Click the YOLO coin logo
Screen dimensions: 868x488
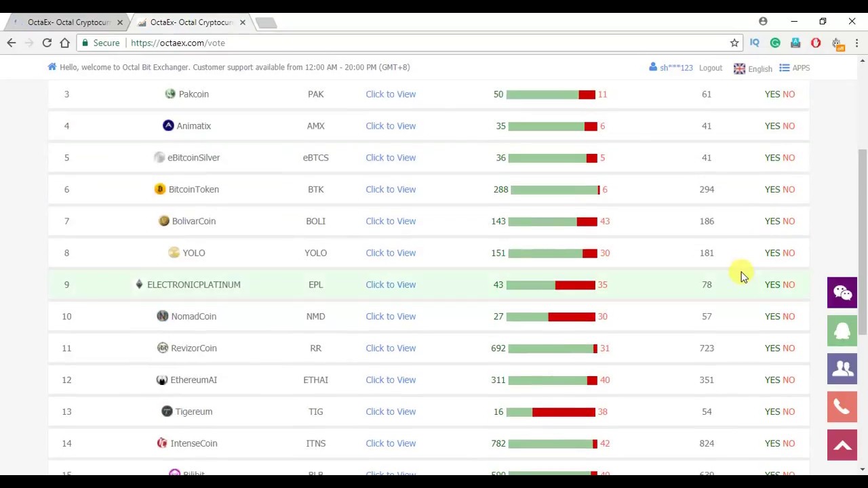pos(174,252)
